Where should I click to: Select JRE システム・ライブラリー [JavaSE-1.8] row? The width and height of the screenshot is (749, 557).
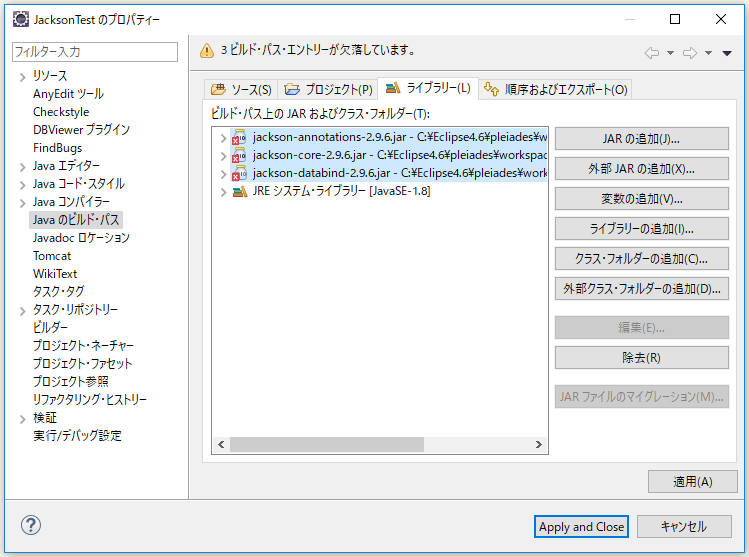point(342,192)
